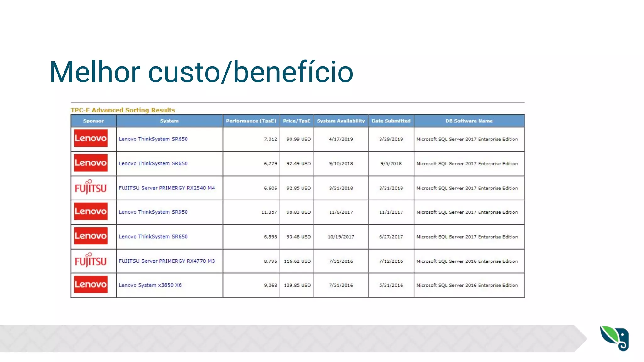Select the 7/12/2016 submitted date
This screenshot has width=644, height=362.
pyautogui.click(x=391, y=261)
